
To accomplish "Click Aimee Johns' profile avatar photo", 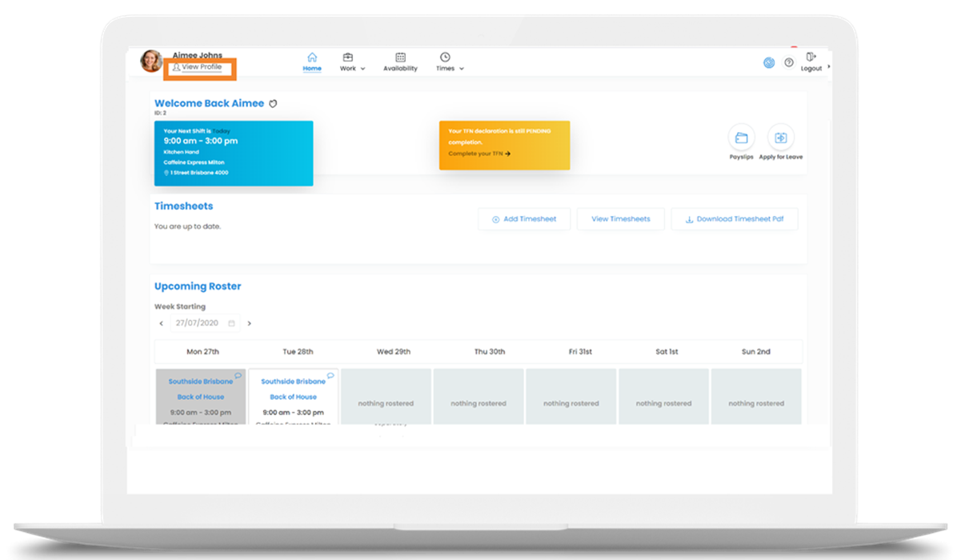I will tap(151, 62).
